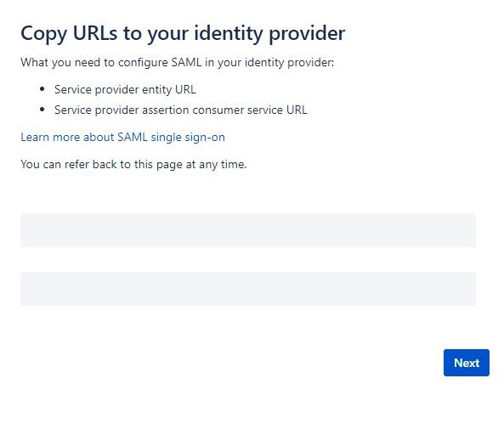Click the word URLs in the heading

(95, 33)
